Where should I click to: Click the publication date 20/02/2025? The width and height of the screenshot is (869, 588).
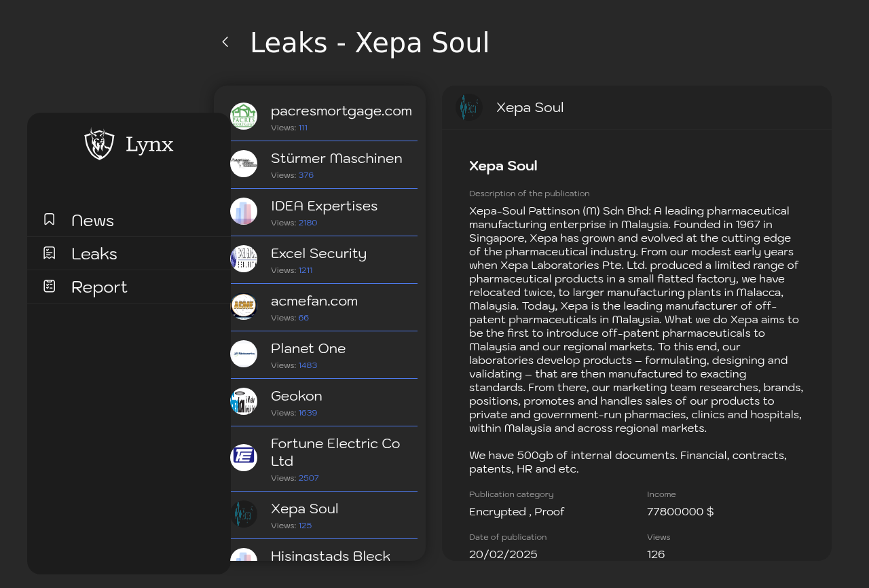[x=503, y=554]
